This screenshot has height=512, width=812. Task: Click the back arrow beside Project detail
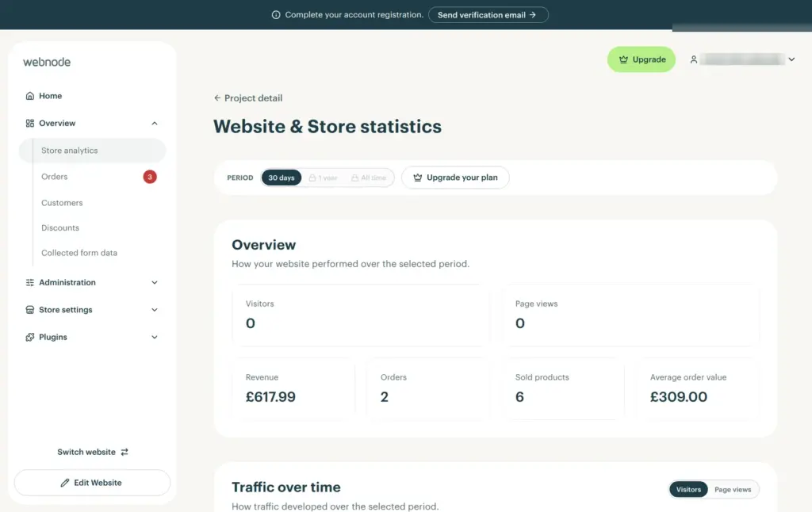(x=217, y=97)
